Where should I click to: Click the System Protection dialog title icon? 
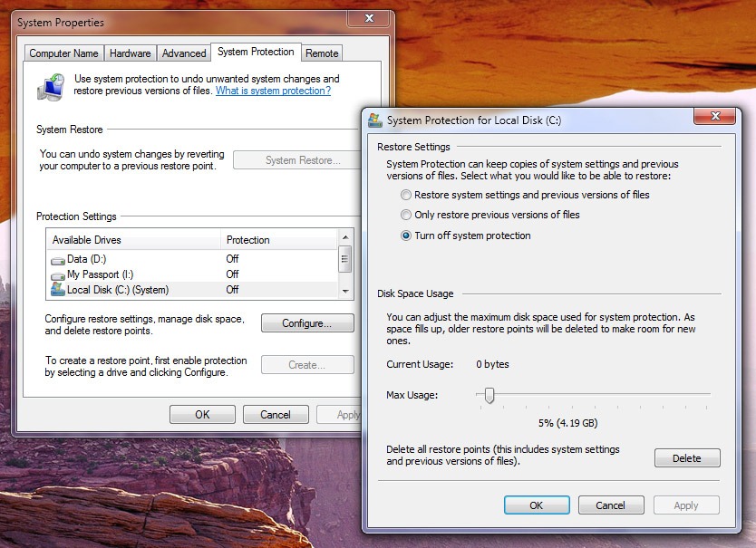[x=375, y=120]
